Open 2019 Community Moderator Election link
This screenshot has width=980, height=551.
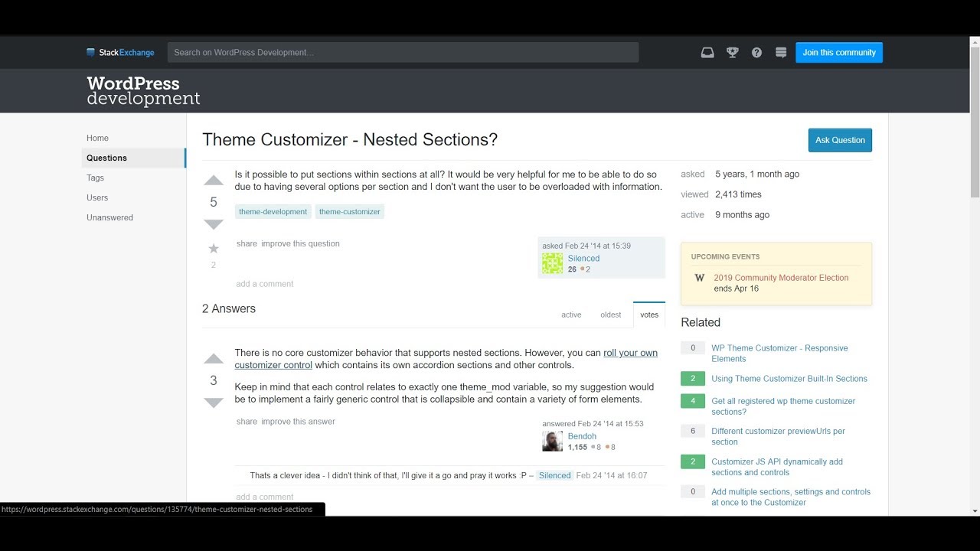(x=781, y=278)
